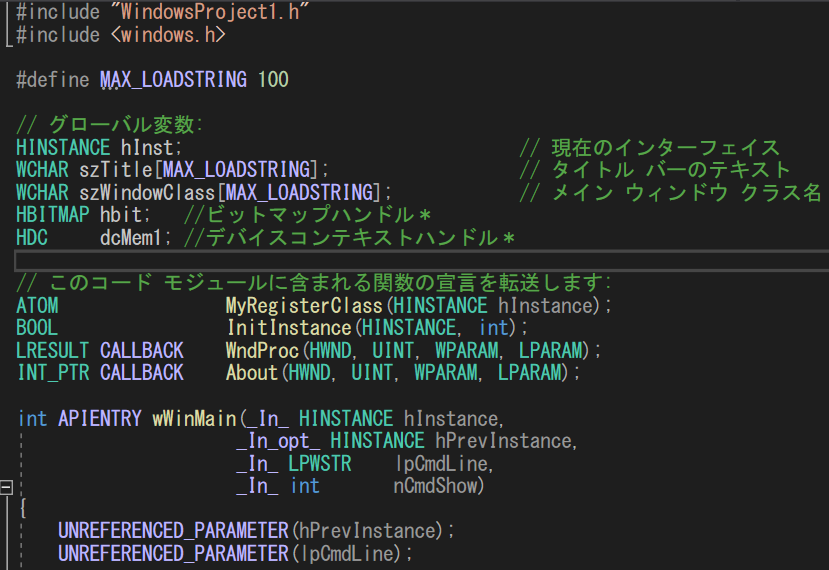Screen dimensions: 829x570
Task: Click the About function declaration
Action: point(252,373)
